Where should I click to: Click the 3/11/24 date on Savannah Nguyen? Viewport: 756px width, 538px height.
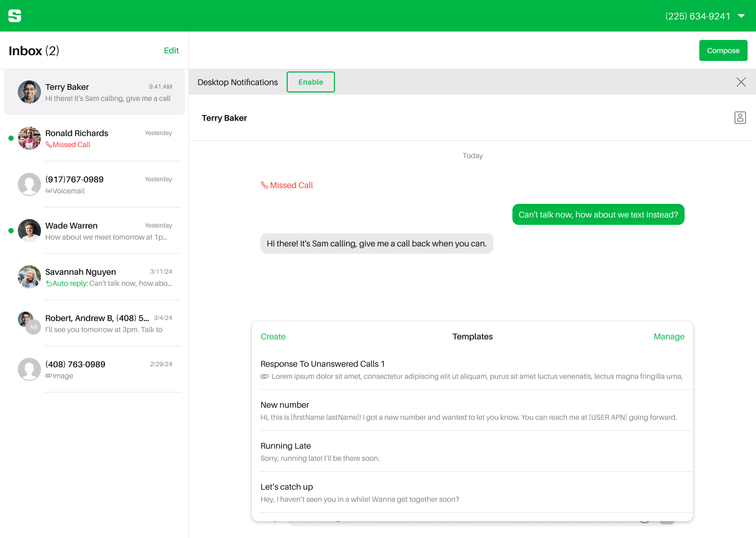coord(161,272)
